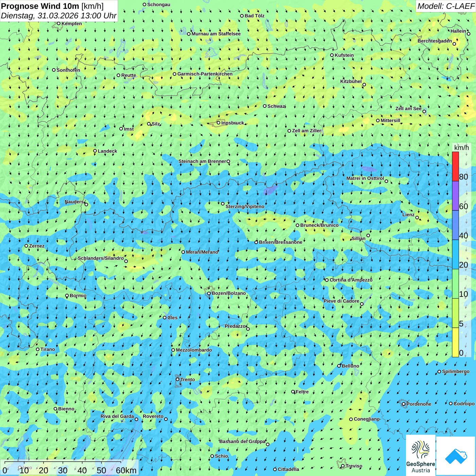Screen dimensions: 476x476
Task: Click the 'Prognose Wind 10m [km/h]' title
Action: pyautogui.click(x=52, y=6)
